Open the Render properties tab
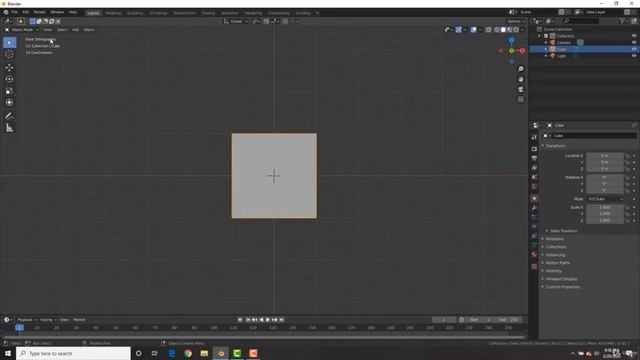 pyautogui.click(x=534, y=149)
